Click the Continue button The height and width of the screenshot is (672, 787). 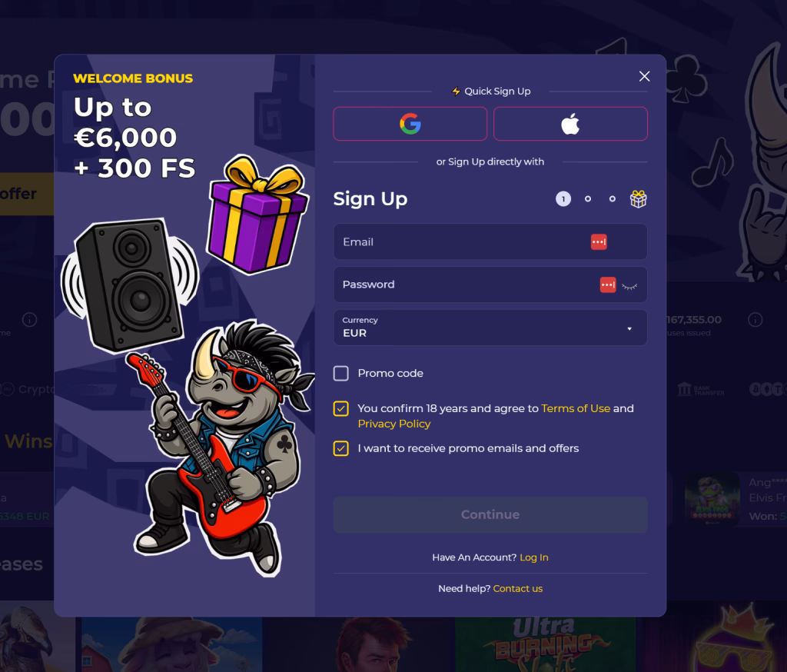490,515
